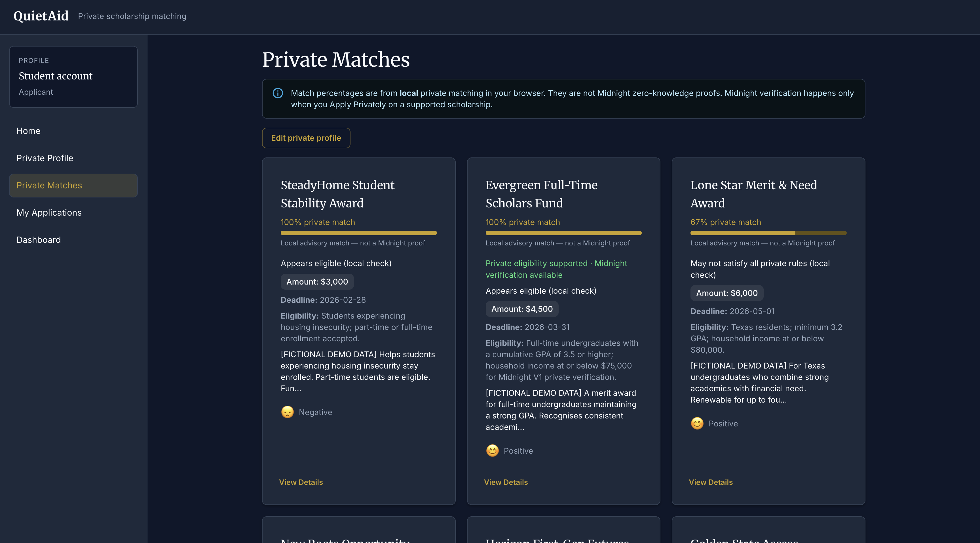The image size is (980, 543).
Task: Click the Student account profile card
Action: [73, 77]
